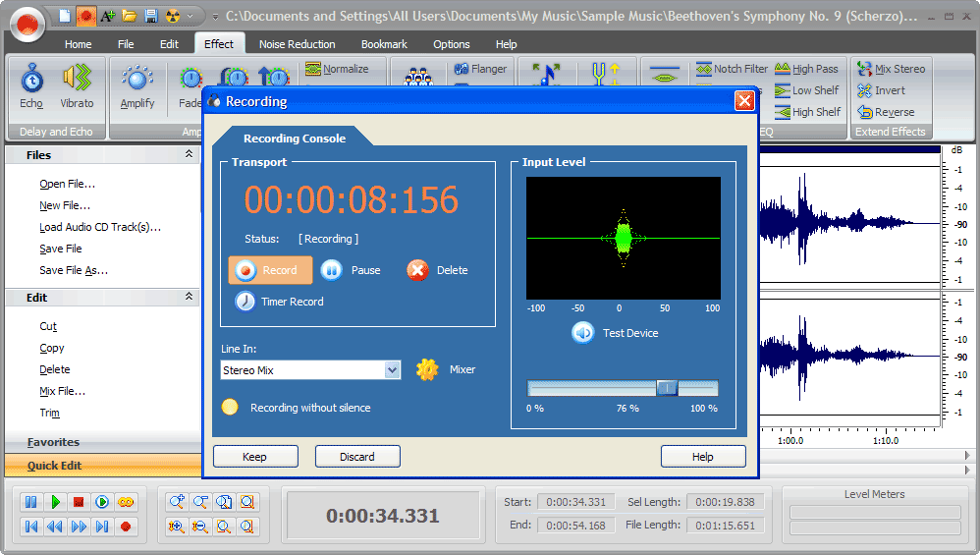Image resolution: width=980 pixels, height=555 pixels.
Task: Apply the Normalize effect
Action: click(337, 69)
